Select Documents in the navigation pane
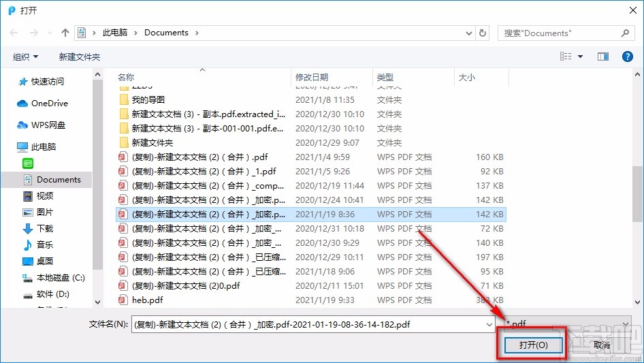Image resolution: width=644 pixels, height=363 pixels. (x=52, y=180)
